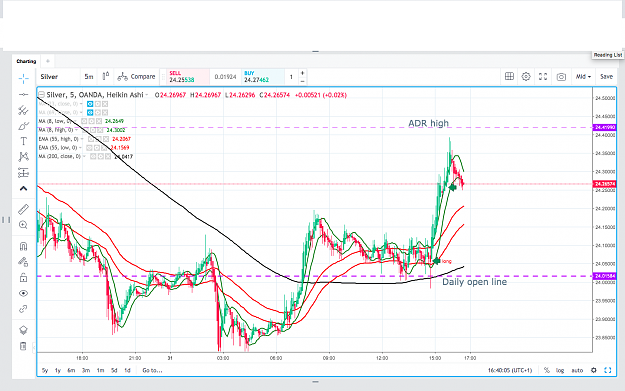Viewport: 625px width, 391px height.
Task: Select the 5y date range
Action: [x=45, y=370]
